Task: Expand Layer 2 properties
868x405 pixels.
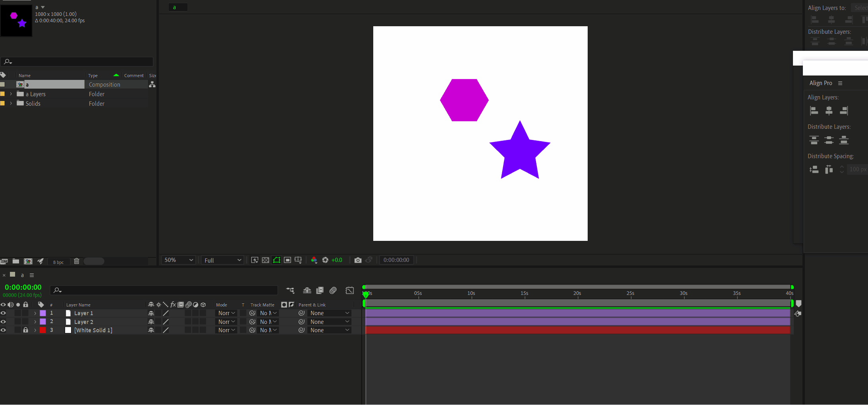Action: point(35,322)
